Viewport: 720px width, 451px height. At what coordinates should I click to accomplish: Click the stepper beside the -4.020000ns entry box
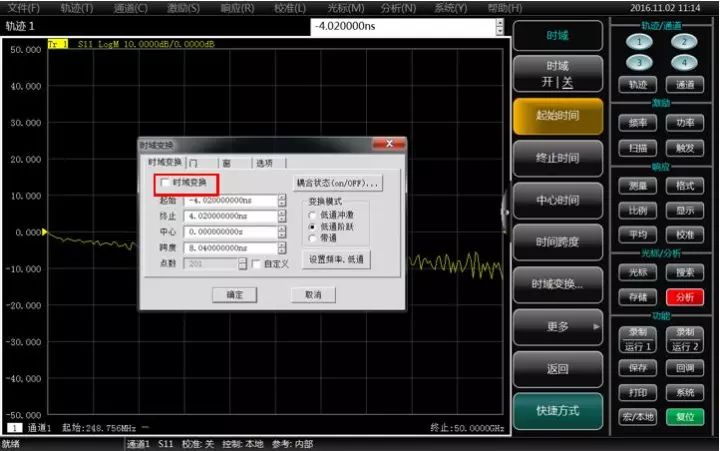click(x=500, y=27)
